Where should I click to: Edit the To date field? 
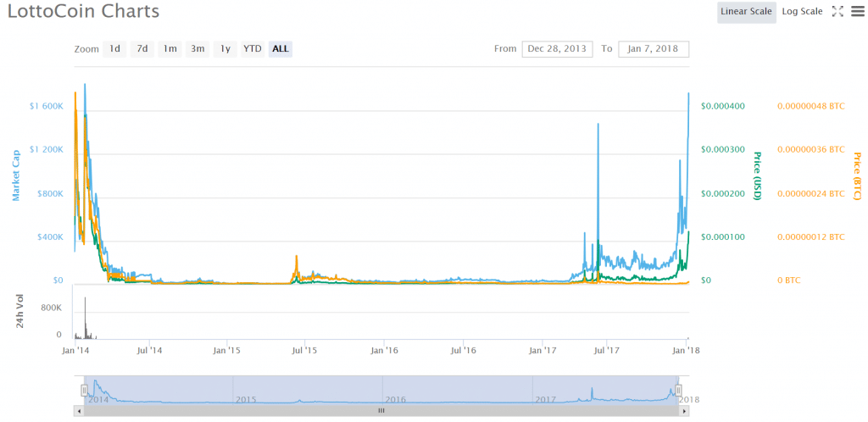point(654,48)
